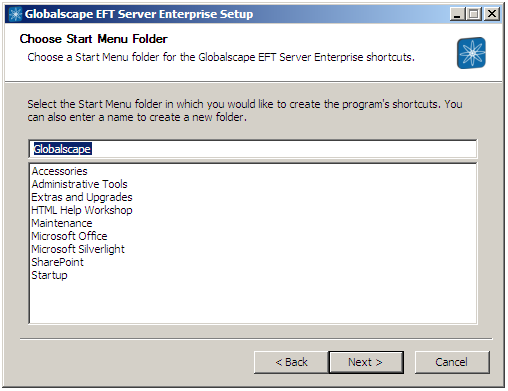
Task: Select the Startup folder entry
Action: click(x=49, y=276)
